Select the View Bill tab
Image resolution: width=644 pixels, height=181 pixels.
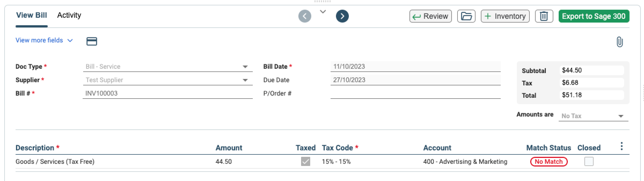coord(32,16)
